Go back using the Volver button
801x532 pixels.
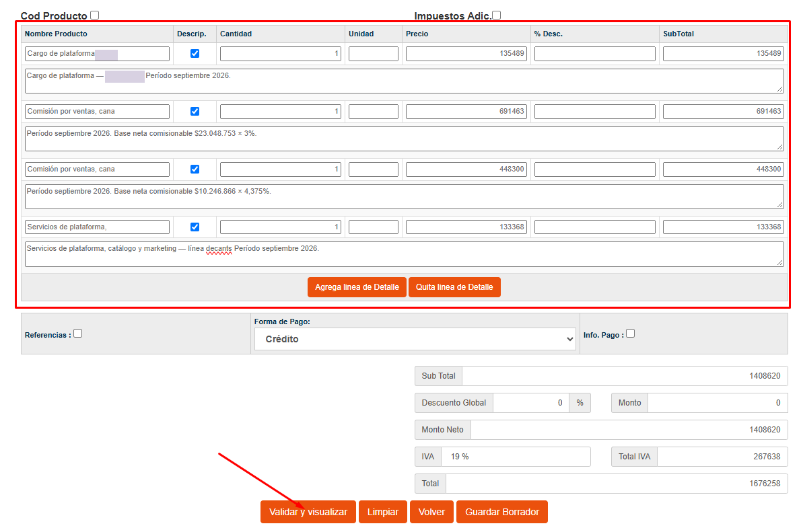431,512
